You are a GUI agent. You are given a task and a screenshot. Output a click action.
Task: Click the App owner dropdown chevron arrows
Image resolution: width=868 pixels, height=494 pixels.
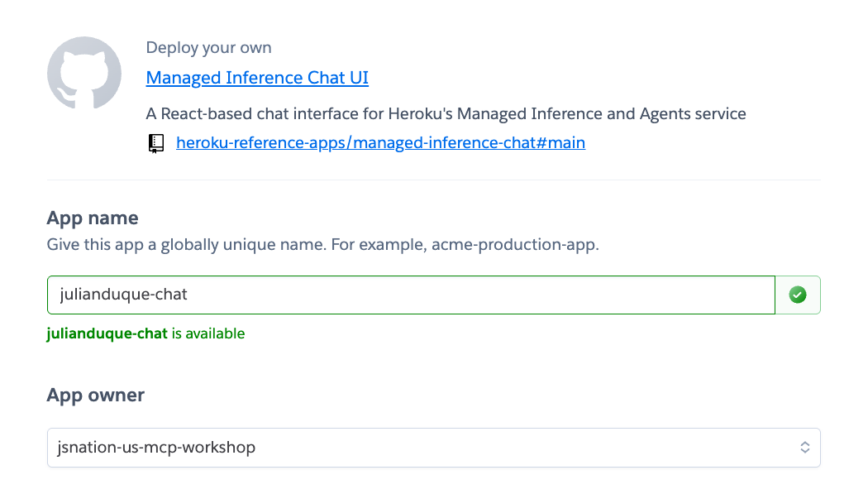coord(805,448)
